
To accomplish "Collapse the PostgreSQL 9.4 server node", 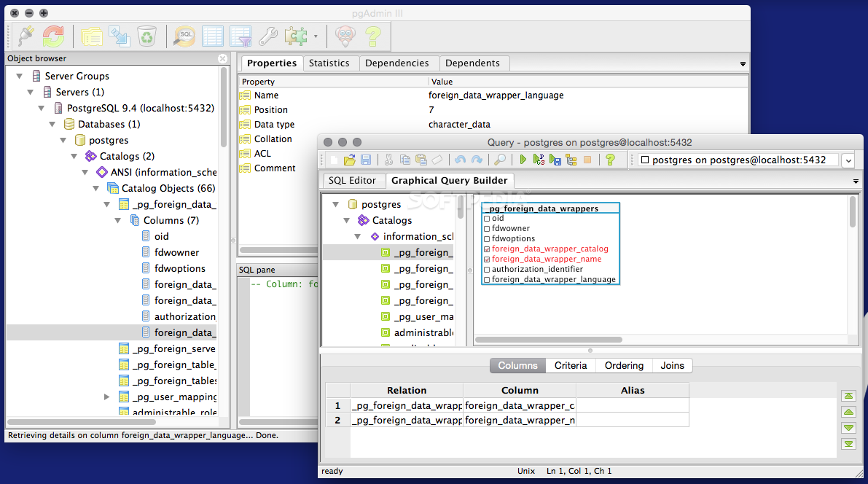I will (42, 108).
